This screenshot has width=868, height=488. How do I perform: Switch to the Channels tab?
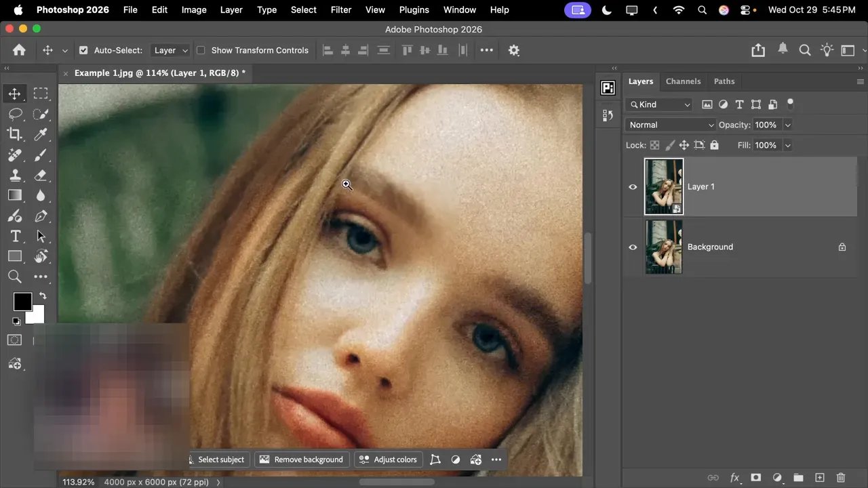click(x=683, y=81)
